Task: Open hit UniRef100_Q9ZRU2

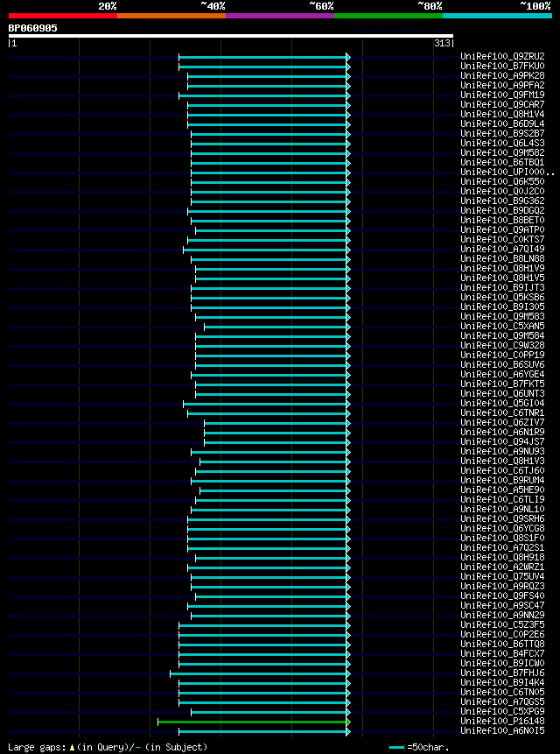Action: [x=502, y=56]
